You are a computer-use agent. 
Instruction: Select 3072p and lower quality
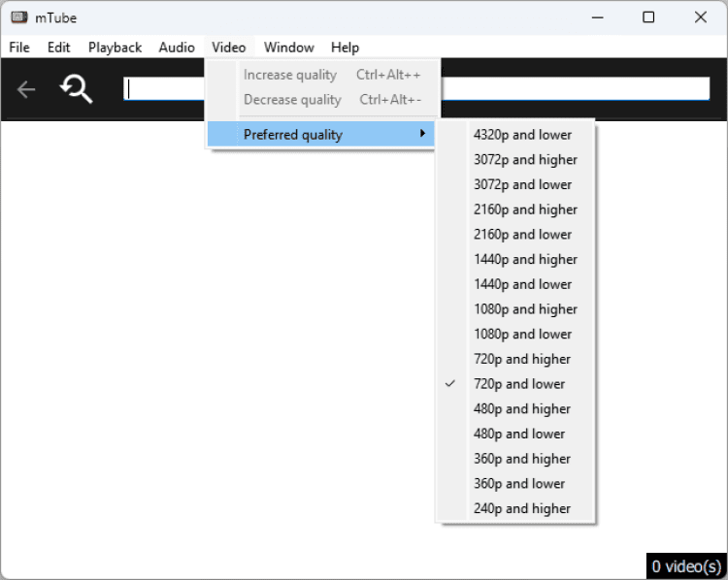click(515, 184)
